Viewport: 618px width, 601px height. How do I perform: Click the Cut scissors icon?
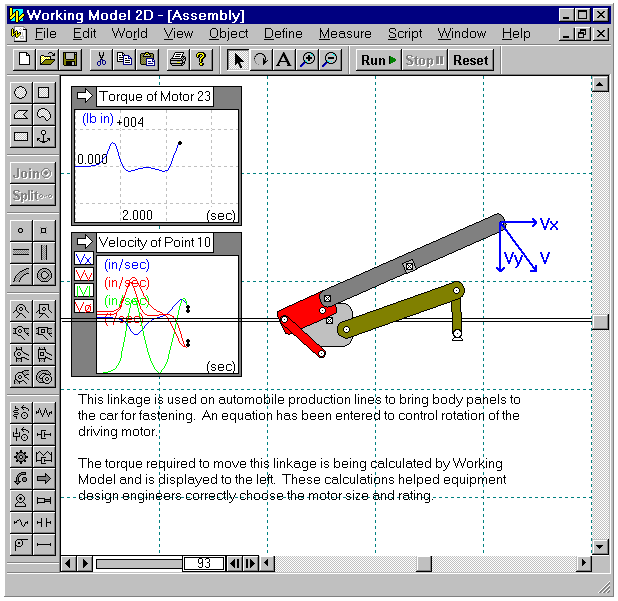coord(101,60)
